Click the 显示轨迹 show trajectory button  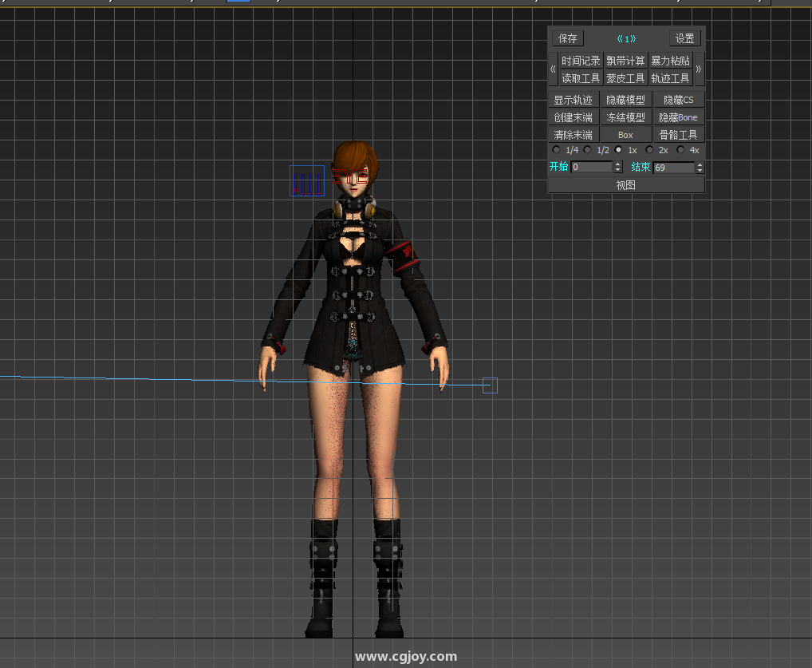(x=573, y=100)
